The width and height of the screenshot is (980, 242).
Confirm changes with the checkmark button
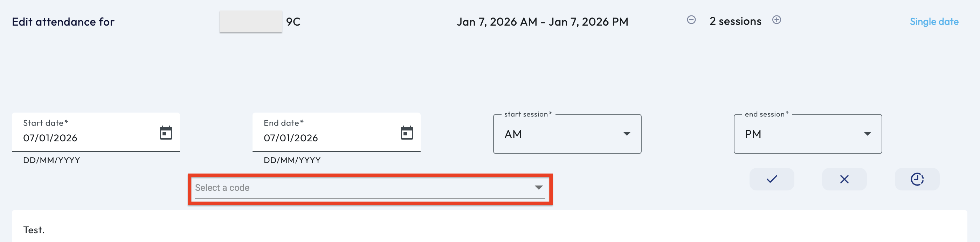point(772,179)
